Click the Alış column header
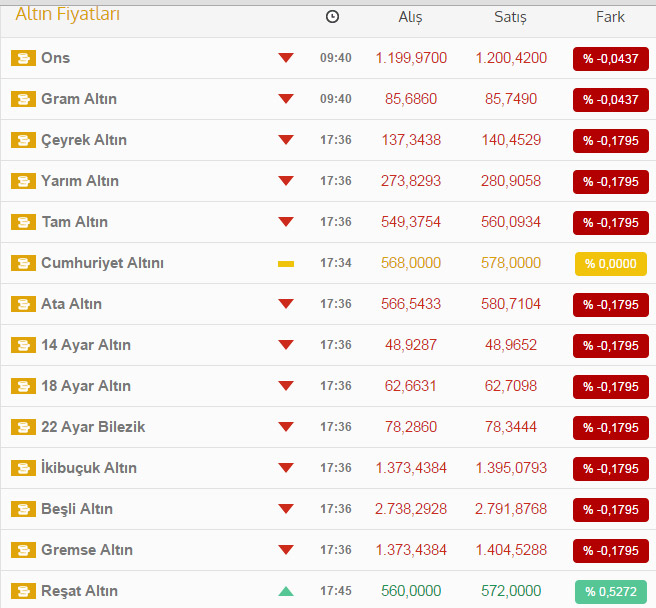 tap(410, 17)
